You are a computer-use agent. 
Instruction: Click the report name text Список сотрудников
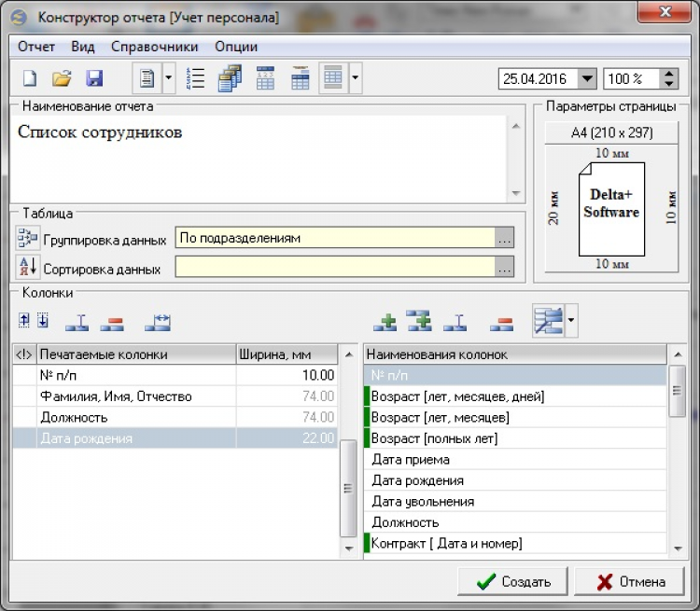tap(100, 132)
